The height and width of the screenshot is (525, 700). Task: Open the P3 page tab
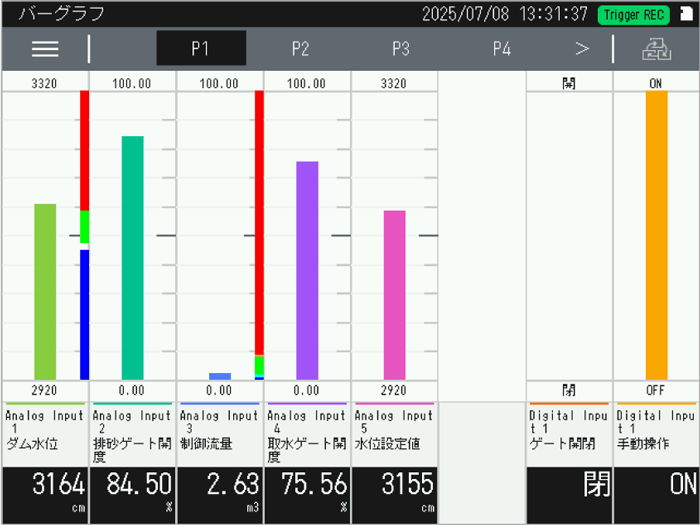click(x=400, y=49)
